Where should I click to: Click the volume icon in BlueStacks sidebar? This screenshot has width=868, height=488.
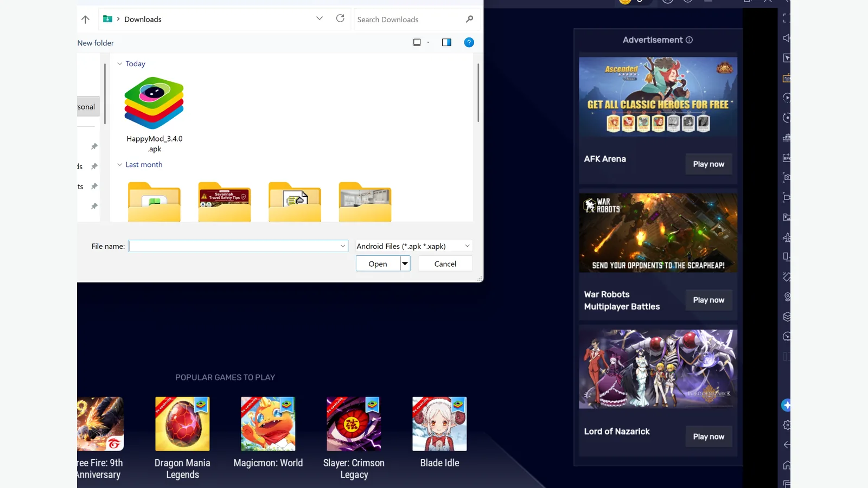(x=786, y=38)
